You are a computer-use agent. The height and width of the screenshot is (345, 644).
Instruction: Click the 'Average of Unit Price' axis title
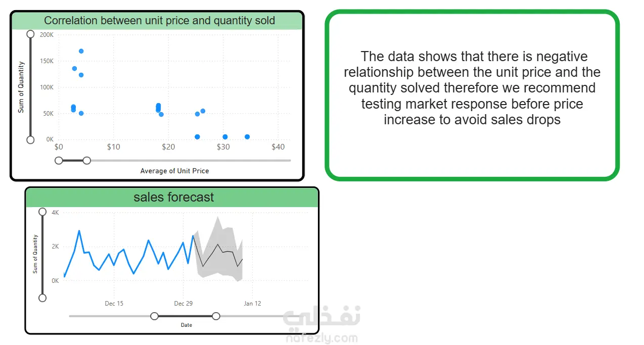coord(174,171)
